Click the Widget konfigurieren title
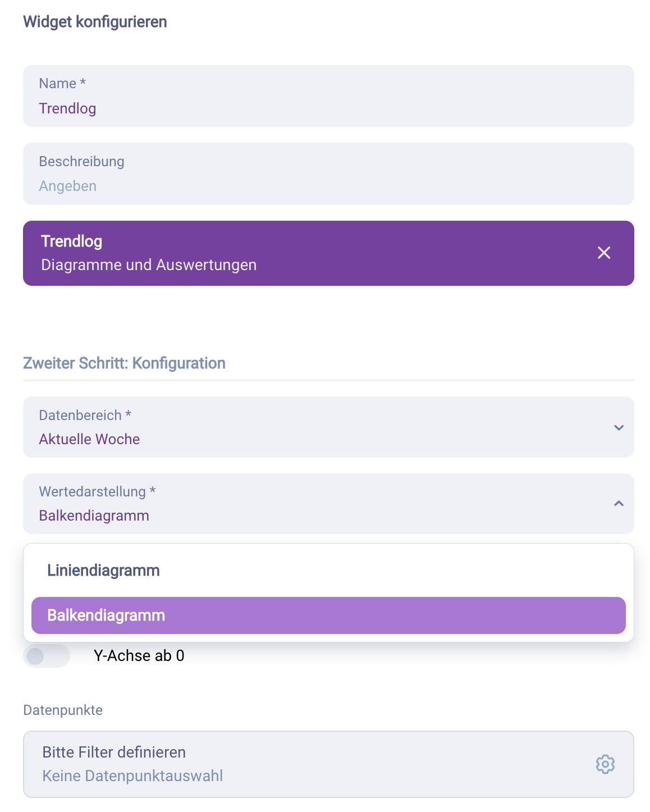Image resolution: width=650 pixels, height=812 pixels. click(95, 22)
